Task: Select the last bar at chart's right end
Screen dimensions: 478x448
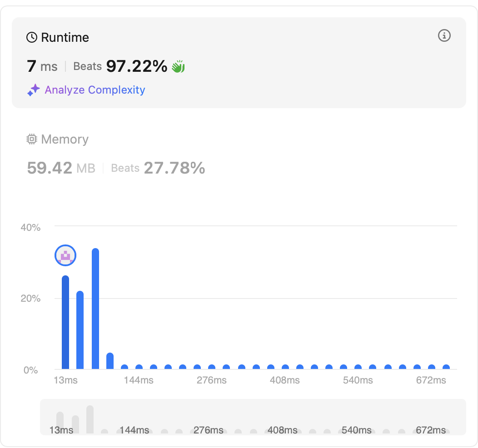Action: point(446,367)
